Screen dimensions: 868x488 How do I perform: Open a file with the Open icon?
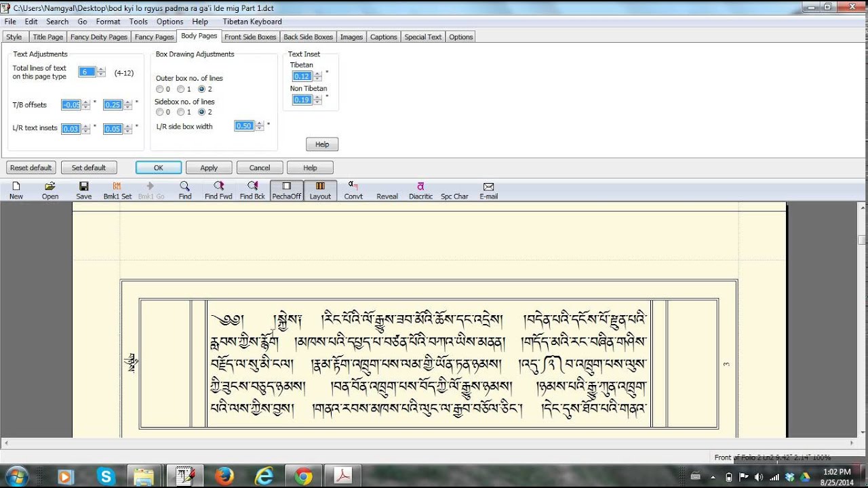[50, 190]
